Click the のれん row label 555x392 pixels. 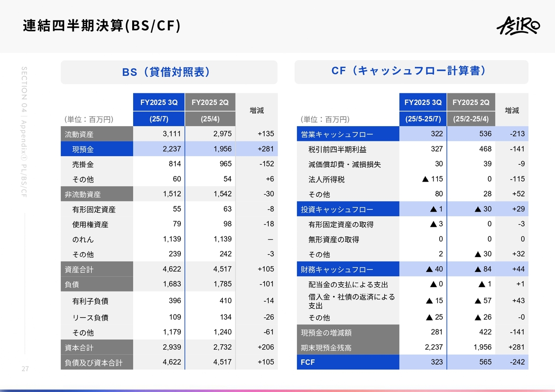click(83, 239)
